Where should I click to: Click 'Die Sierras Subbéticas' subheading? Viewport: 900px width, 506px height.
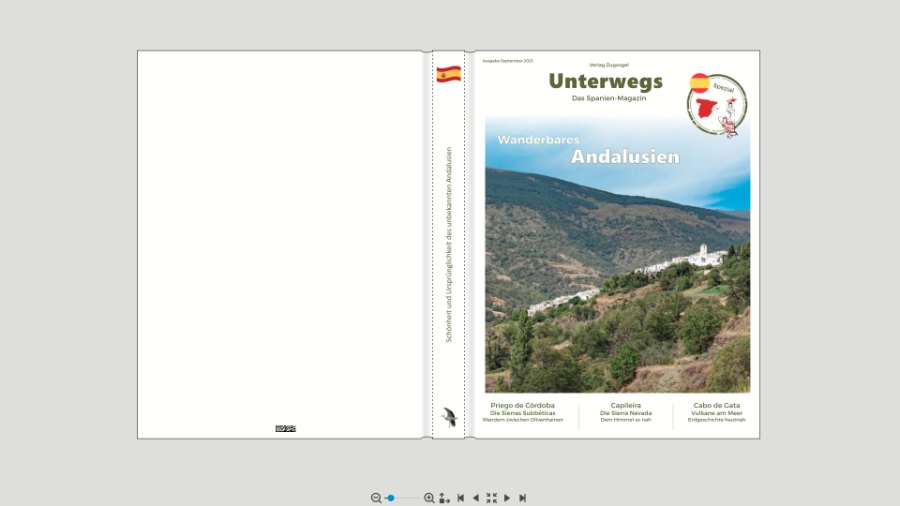click(x=522, y=413)
